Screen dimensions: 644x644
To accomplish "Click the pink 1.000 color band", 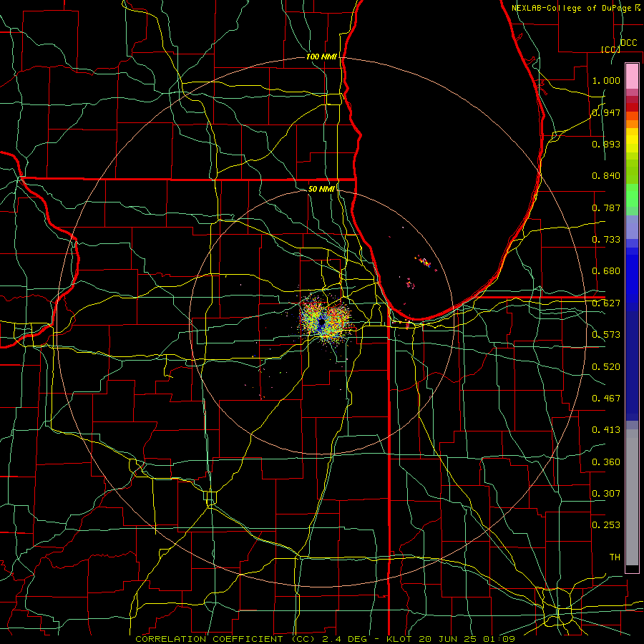I will pyautogui.click(x=632, y=77).
